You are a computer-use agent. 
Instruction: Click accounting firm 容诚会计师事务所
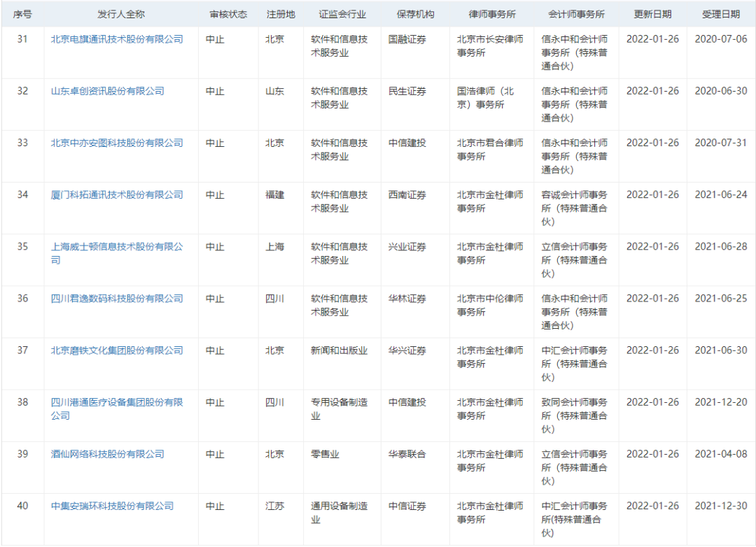pyautogui.click(x=574, y=208)
